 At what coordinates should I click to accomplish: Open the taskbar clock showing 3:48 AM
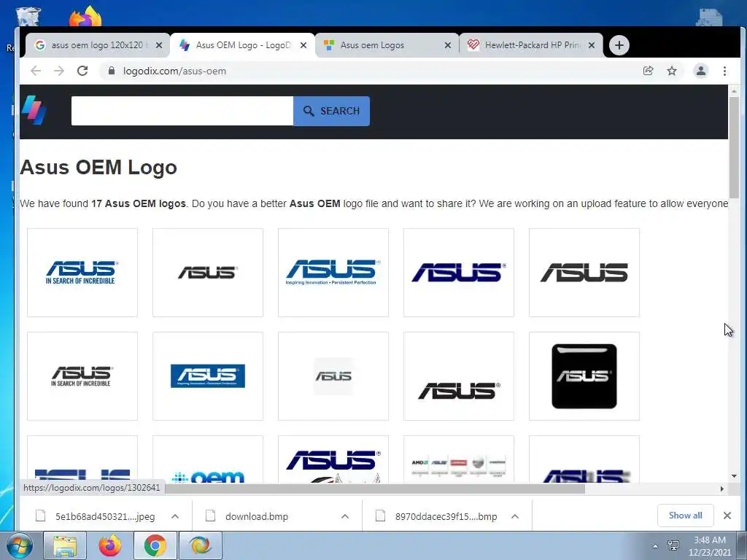(709, 546)
